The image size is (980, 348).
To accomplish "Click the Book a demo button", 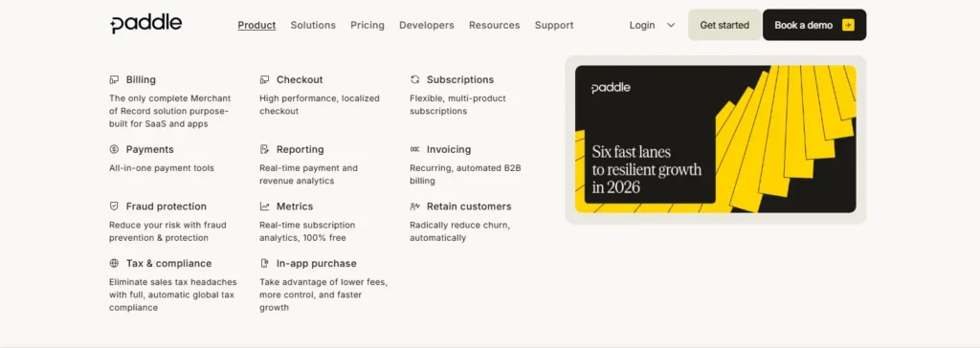I will (x=814, y=25).
